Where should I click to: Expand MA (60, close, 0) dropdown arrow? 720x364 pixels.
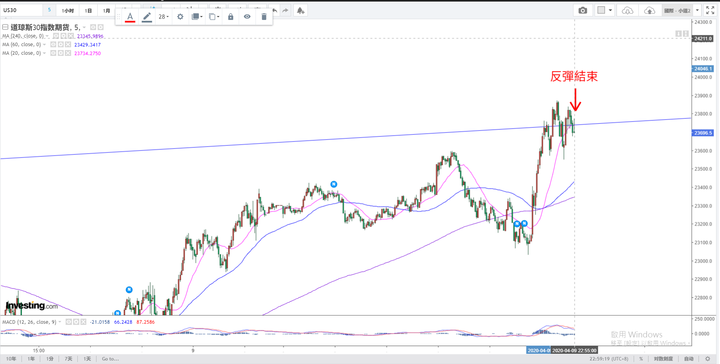[x=45, y=45]
